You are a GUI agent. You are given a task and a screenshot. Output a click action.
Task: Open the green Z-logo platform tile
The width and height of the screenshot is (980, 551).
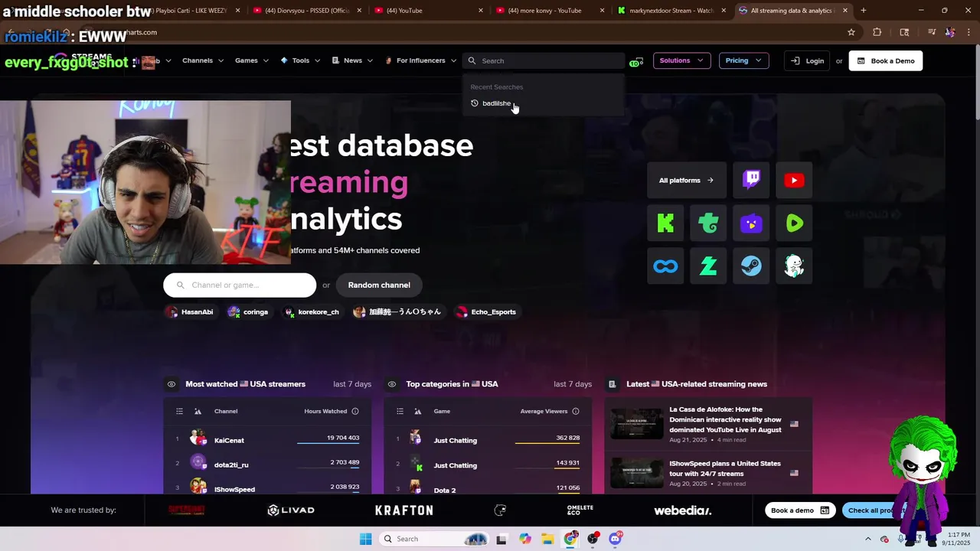click(708, 266)
